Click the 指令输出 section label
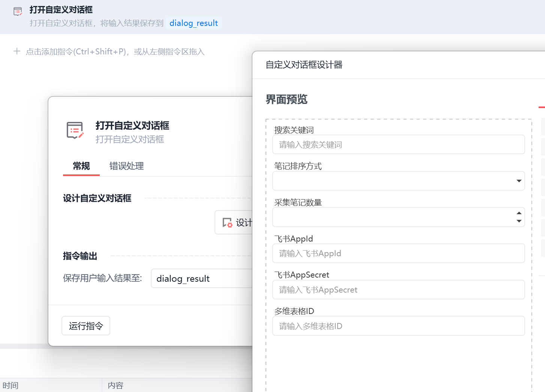 click(x=80, y=256)
